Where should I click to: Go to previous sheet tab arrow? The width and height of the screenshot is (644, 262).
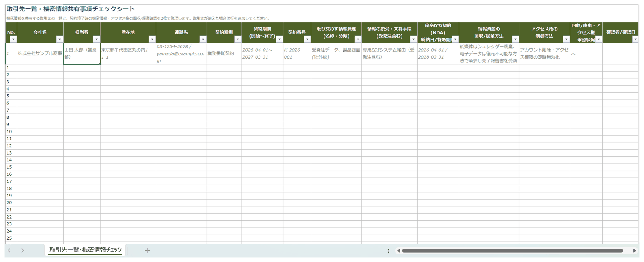point(9,250)
